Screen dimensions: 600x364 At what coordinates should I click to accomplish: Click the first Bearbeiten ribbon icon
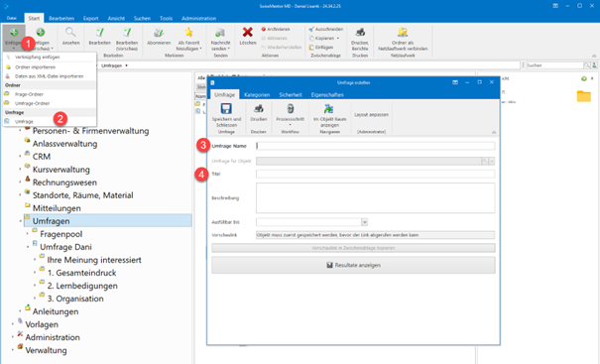tap(100, 32)
